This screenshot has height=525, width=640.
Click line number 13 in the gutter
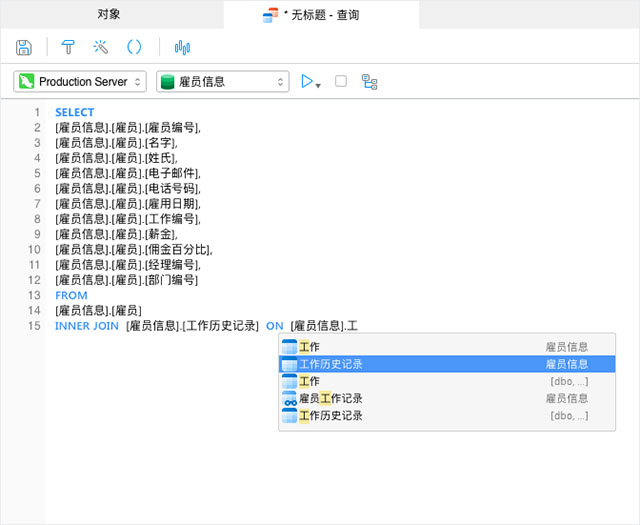(x=34, y=295)
